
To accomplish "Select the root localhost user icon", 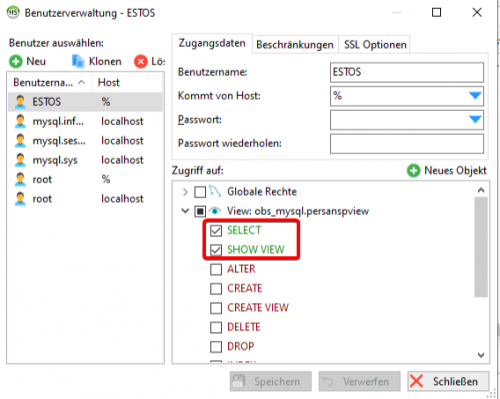I will [x=20, y=199].
